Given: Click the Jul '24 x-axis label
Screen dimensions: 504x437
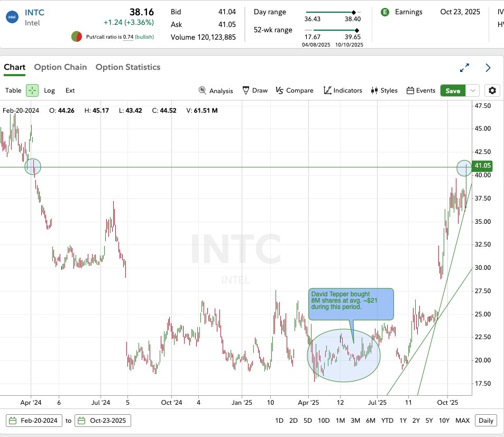Looking at the screenshot, I should point(100,403).
